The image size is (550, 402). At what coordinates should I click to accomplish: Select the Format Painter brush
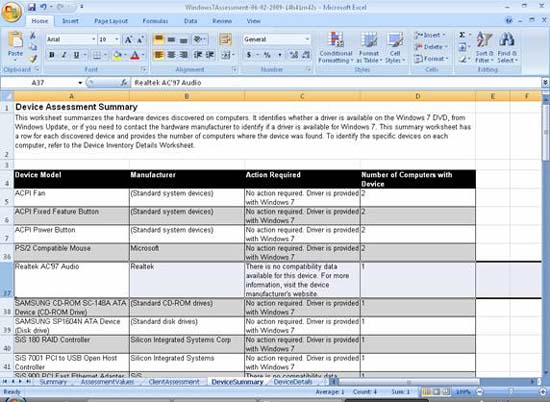coord(33,59)
